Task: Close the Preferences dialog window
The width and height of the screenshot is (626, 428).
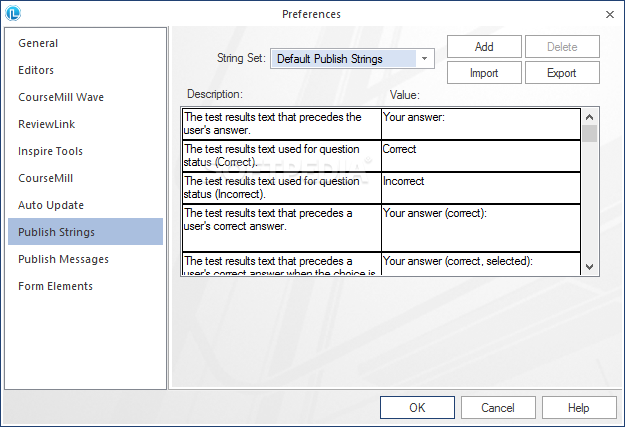Action: [610, 14]
